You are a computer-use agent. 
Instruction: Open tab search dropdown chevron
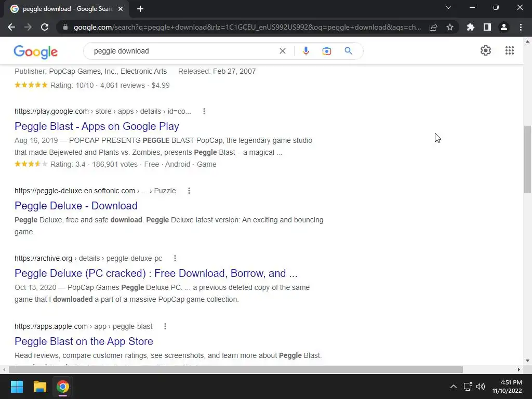[x=448, y=7]
